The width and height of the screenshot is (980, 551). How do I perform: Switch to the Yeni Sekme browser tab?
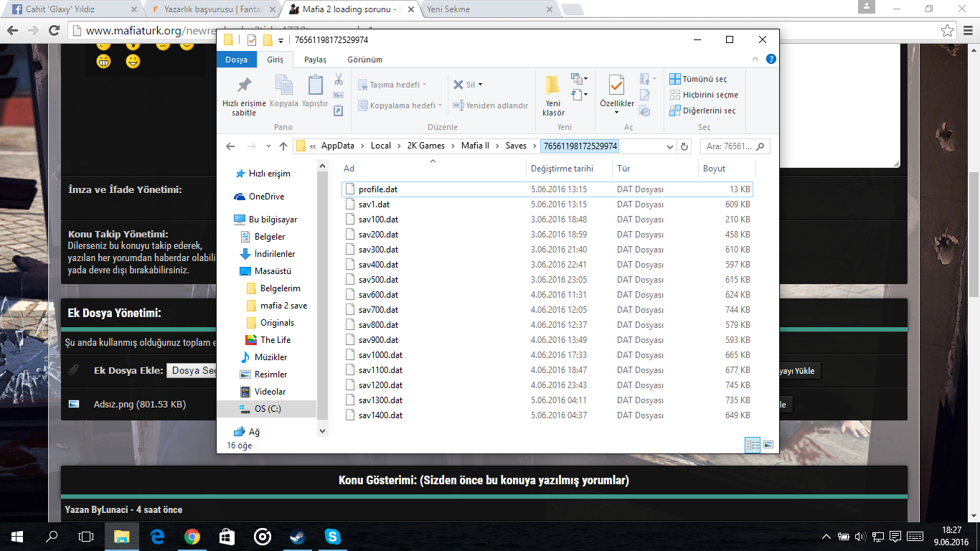pos(487,9)
